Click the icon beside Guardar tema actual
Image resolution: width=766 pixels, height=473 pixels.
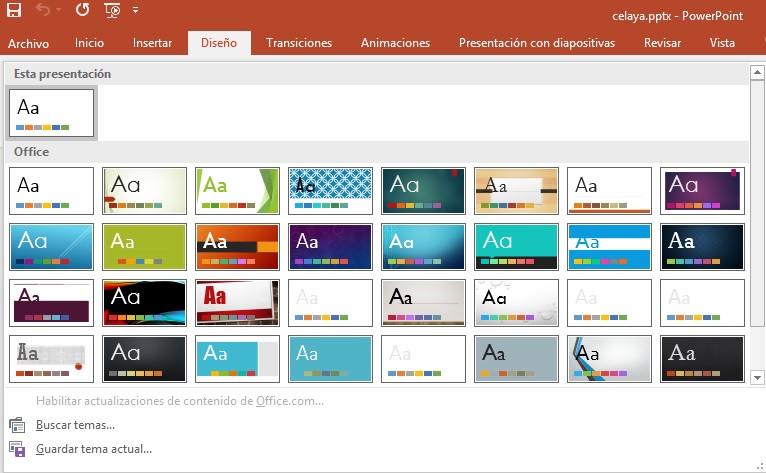click(x=17, y=449)
